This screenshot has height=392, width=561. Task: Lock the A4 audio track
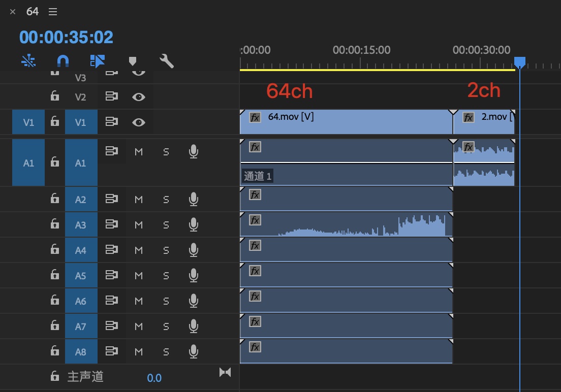pyautogui.click(x=55, y=250)
